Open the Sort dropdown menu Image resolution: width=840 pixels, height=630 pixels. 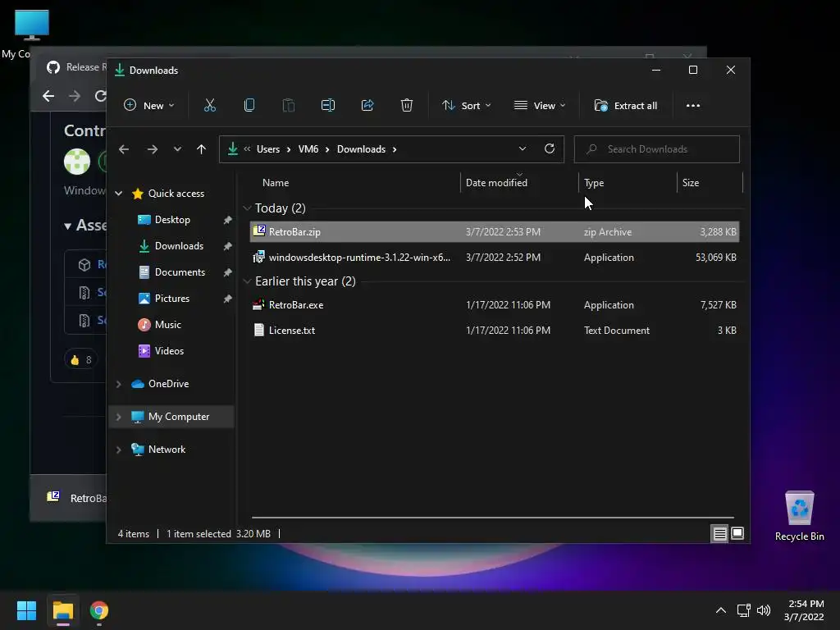(466, 106)
